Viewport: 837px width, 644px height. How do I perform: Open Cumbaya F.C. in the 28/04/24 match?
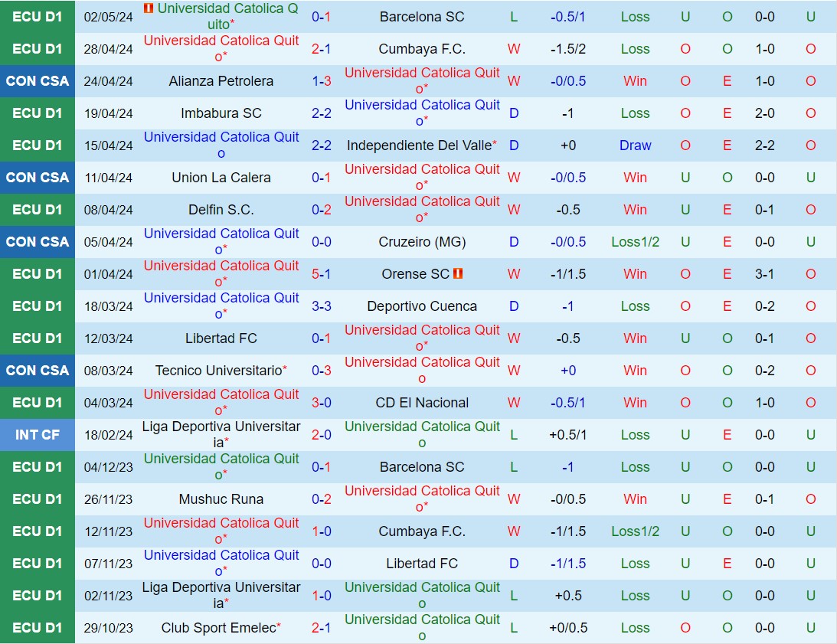(422, 48)
